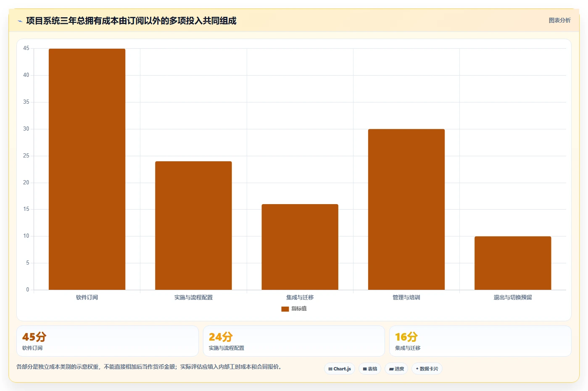Viewport: 588px width, 391px height.
Task: Click the x-axis label 实施与流程配置
Action: (x=193, y=297)
